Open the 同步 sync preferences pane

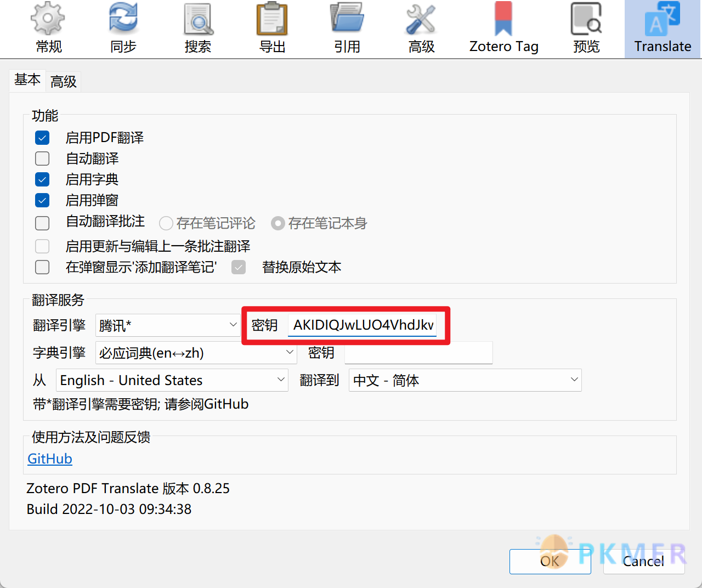(123, 29)
